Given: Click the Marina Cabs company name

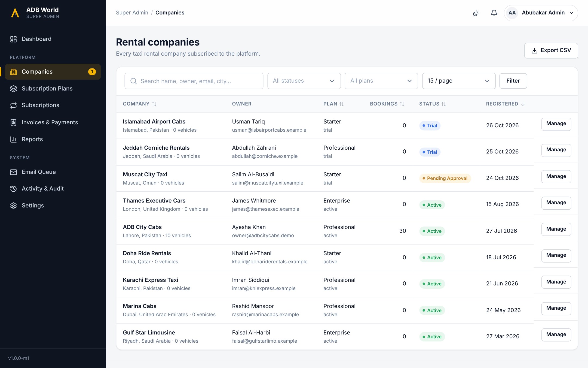Looking at the screenshot, I should [x=140, y=306].
